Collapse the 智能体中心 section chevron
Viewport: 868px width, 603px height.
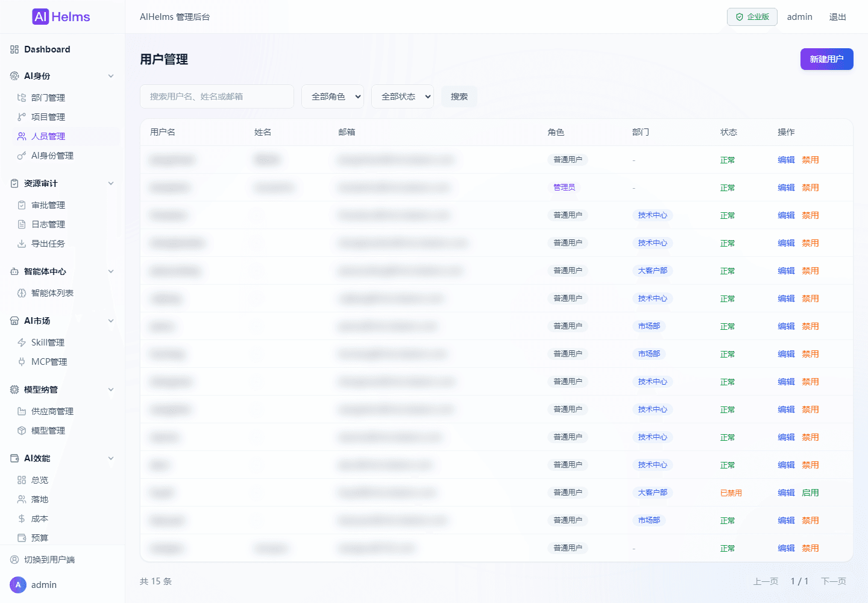pyautogui.click(x=111, y=271)
